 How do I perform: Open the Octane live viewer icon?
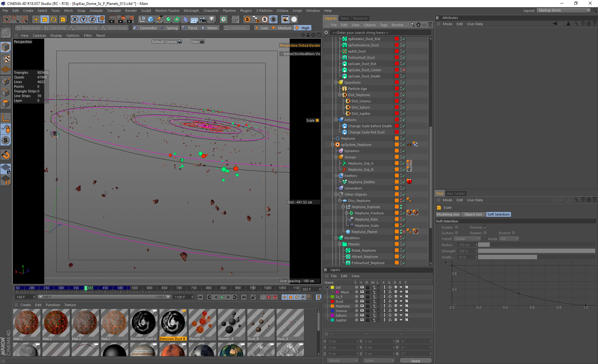click(x=285, y=19)
